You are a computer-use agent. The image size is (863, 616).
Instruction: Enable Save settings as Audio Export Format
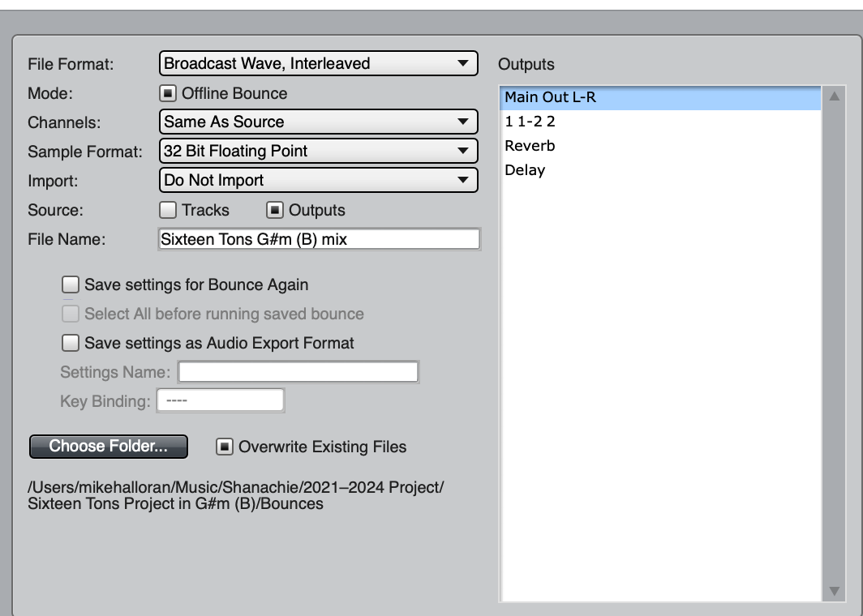click(x=71, y=343)
